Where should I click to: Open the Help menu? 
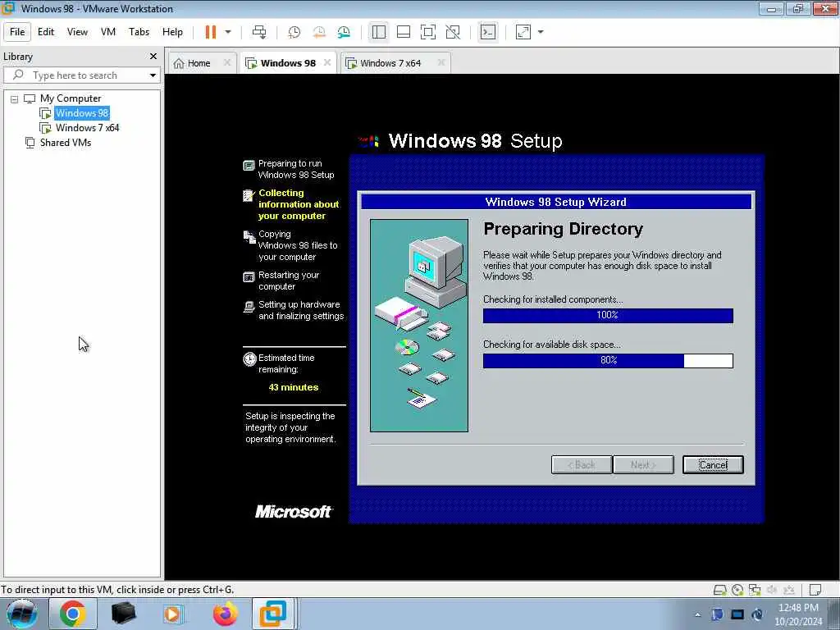point(172,32)
